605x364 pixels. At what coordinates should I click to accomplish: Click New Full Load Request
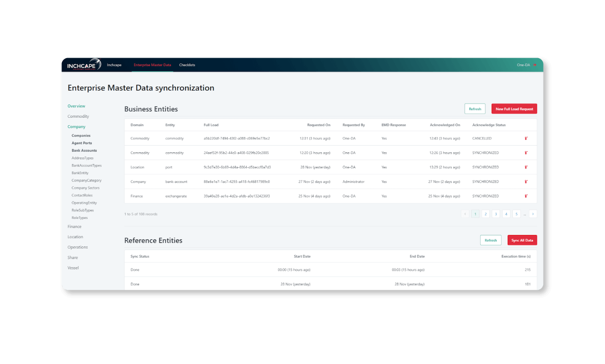point(514,108)
